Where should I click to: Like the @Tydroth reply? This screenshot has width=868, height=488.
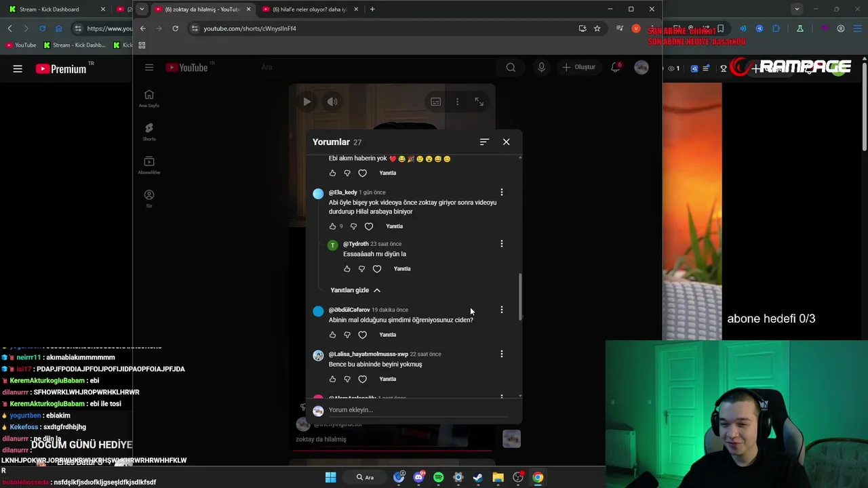pyautogui.click(x=347, y=269)
